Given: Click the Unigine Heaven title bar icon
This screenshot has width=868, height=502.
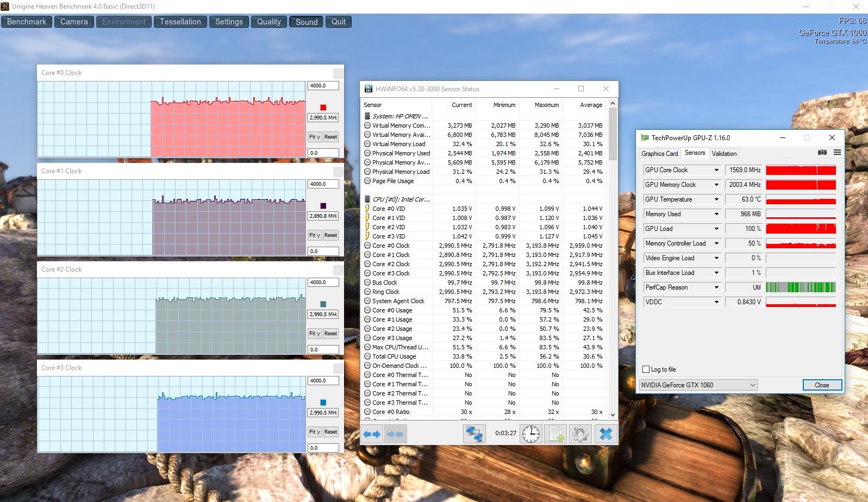Looking at the screenshot, I should (5, 7).
